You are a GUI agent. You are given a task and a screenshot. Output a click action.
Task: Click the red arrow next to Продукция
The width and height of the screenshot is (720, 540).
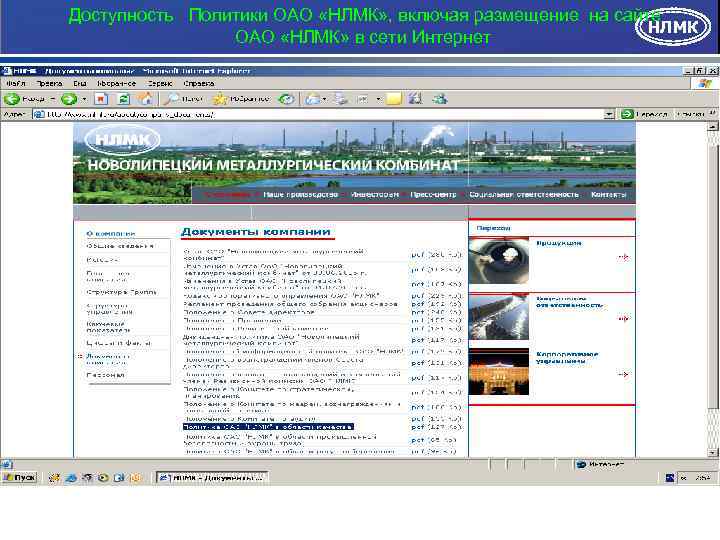tap(623, 257)
